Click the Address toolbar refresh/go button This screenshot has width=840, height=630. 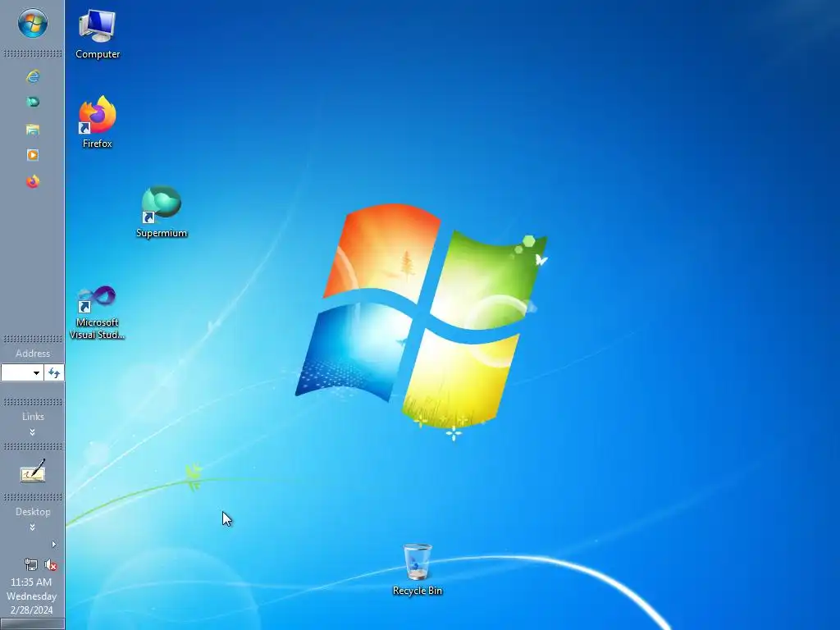pyautogui.click(x=54, y=373)
